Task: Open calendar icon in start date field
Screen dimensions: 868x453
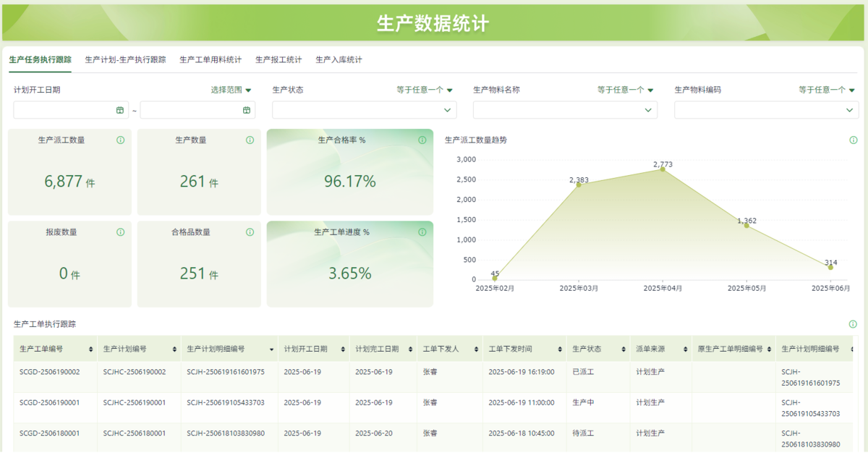Action: coord(120,110)
